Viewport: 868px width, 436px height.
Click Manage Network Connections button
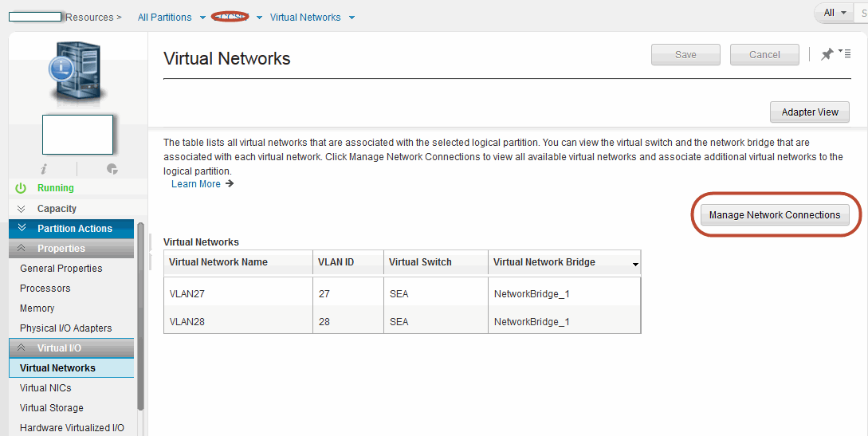774,215
